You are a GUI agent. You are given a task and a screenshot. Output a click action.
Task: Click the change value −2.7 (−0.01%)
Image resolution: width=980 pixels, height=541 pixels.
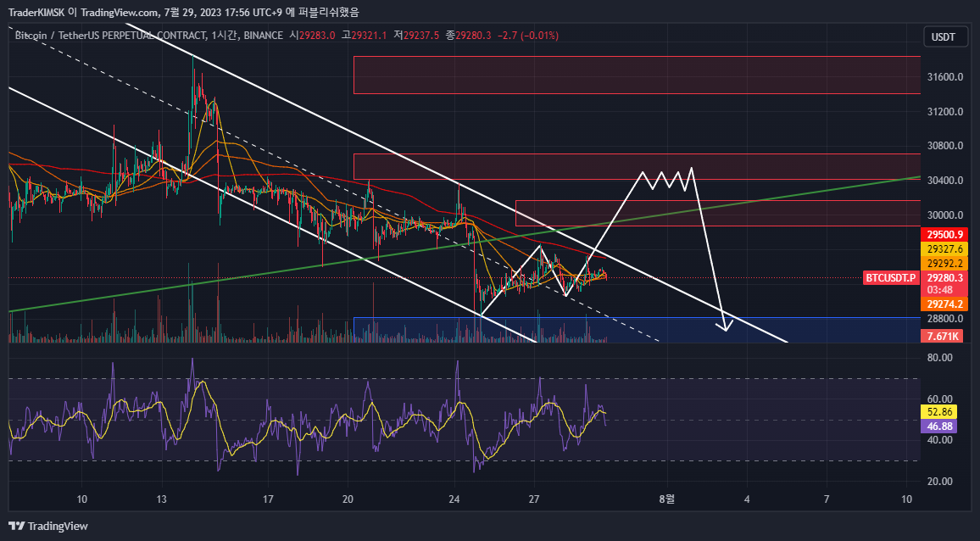click(x=527, y=36)
